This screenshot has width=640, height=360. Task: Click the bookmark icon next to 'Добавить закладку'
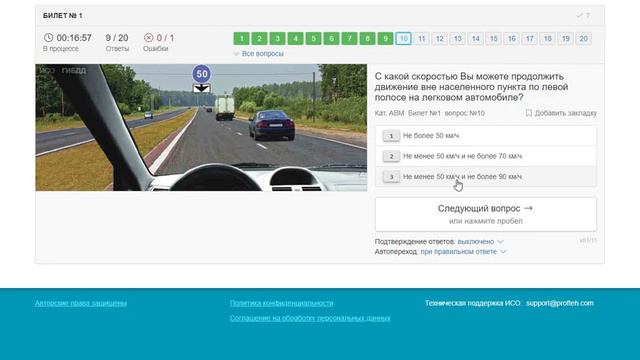coord(529,113)
